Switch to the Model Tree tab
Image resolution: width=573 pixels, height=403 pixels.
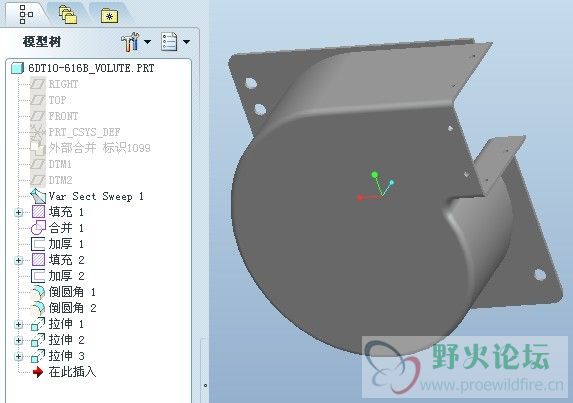[x=26, y=15]
